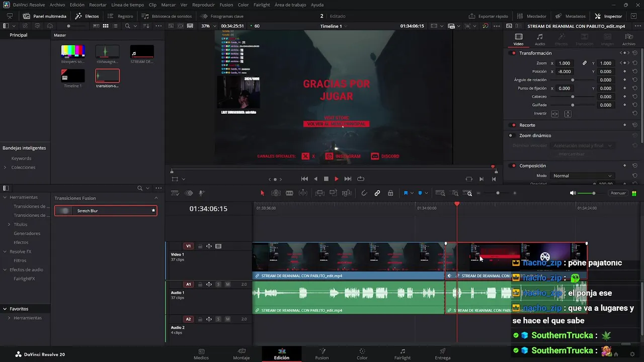Stop playback in the viewer
Image resolution: width=644 pixels, height=362 pixels.
click(326, 179)
